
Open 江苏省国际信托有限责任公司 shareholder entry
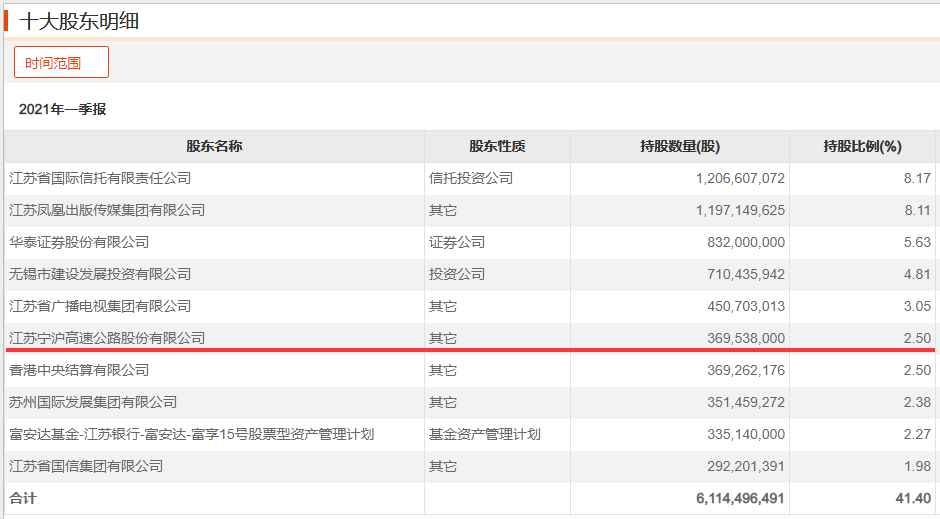coord(100,178)
